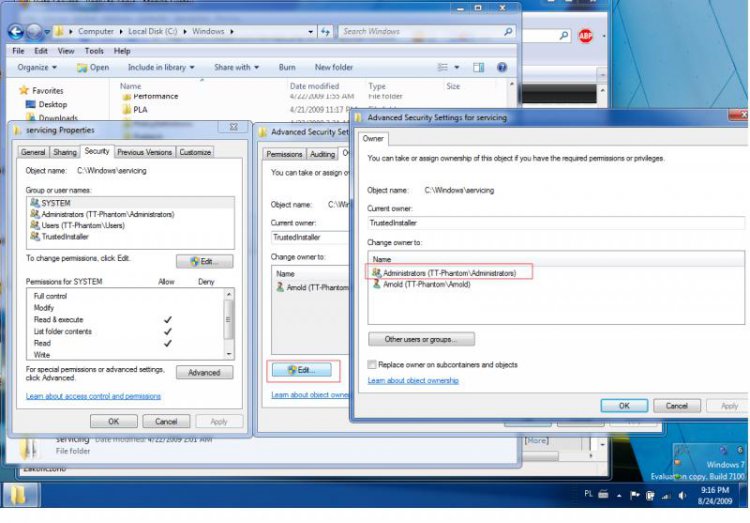Switch to the General tab

[x=33, y=152]
